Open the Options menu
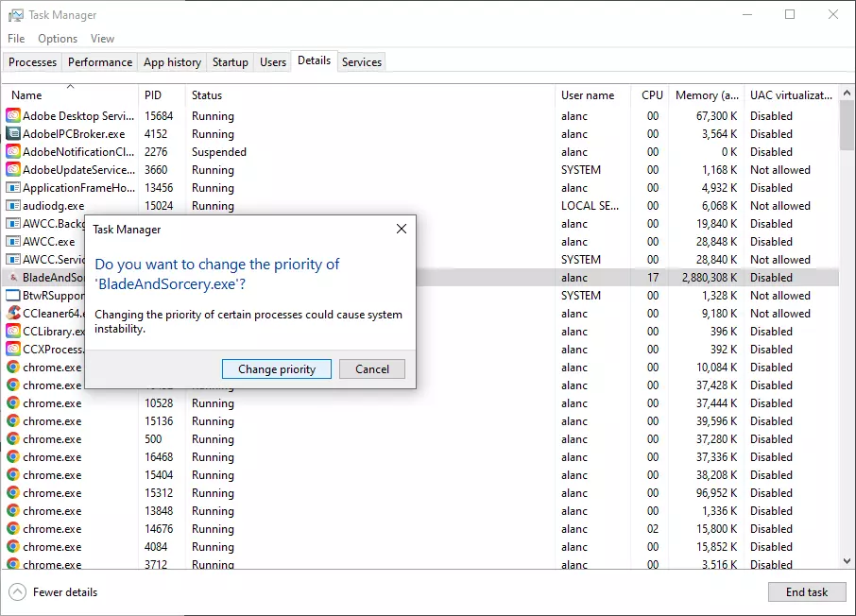 [x=58, y=39]
